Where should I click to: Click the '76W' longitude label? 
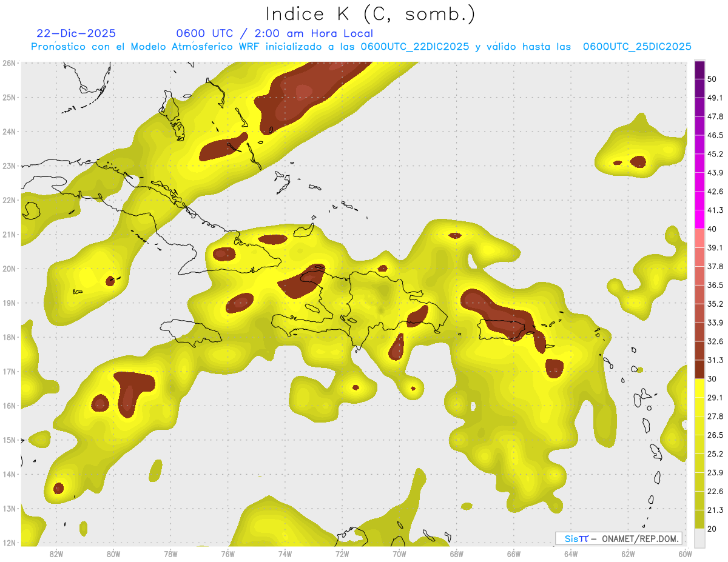point(228,554)
